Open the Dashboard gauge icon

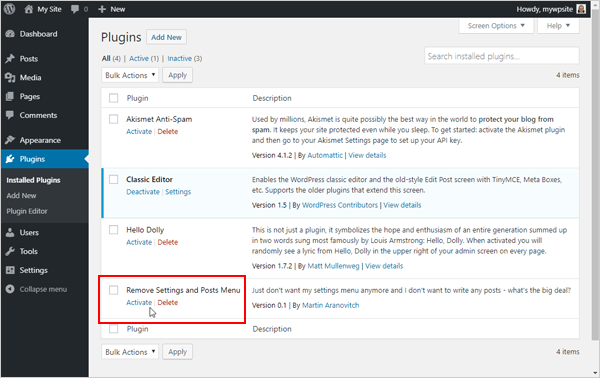click(x=10, y=34)
